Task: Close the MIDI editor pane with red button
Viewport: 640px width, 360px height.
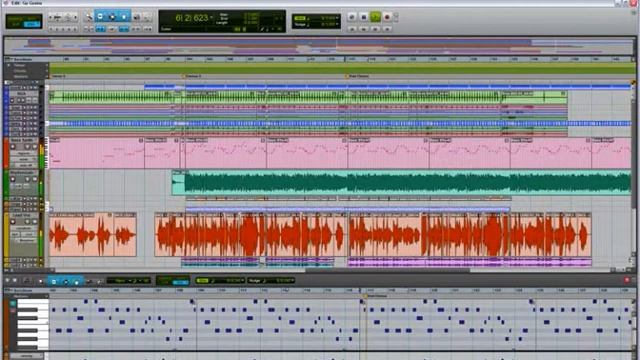Action: coord(627,280)
